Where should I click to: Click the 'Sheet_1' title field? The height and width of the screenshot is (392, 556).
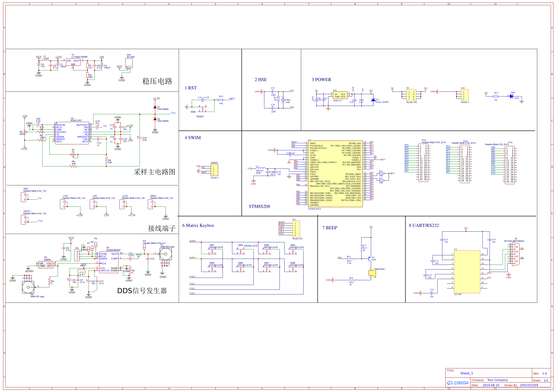point(466,373)
